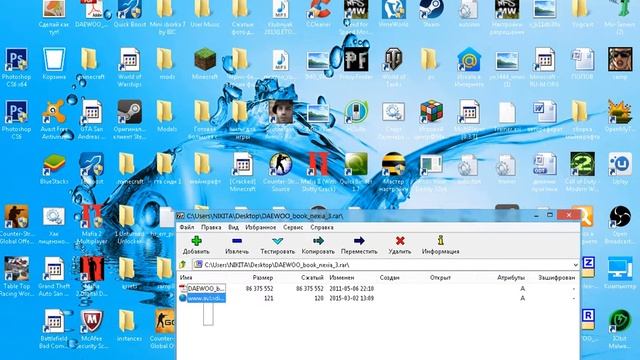Screen dimensions: 640x360
Task: Select the GTA San Andreas shortcut
Action: (x=92, y=120)
